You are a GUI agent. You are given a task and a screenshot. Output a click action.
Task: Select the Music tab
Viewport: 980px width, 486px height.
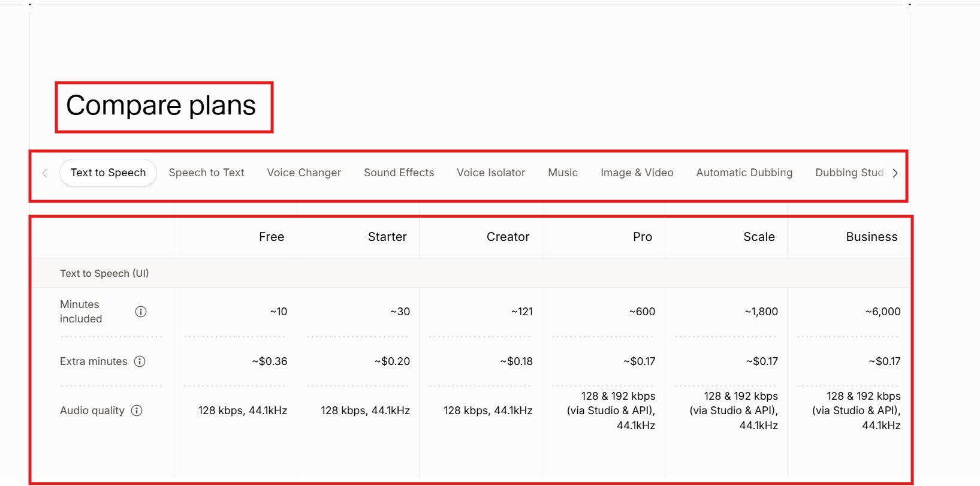(x=563, y=173)
